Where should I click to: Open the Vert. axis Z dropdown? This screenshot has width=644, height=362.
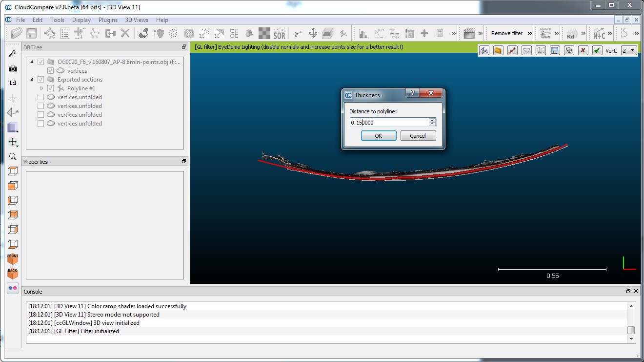pyautogui.click(x=628, y=50)
